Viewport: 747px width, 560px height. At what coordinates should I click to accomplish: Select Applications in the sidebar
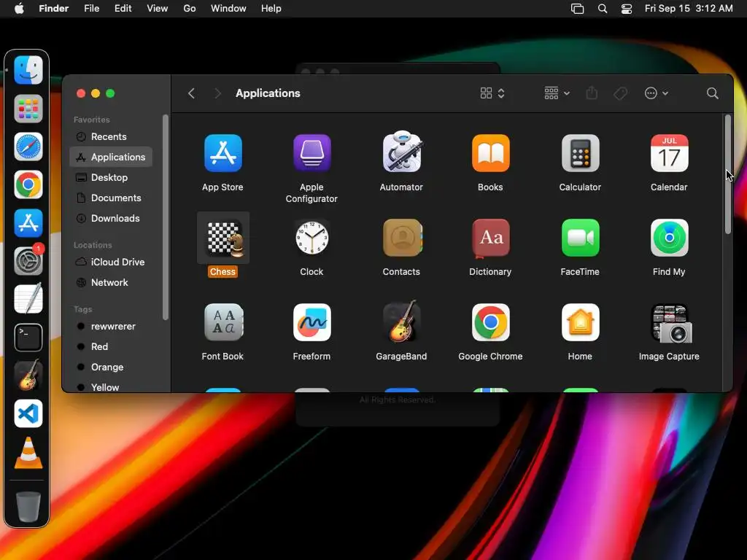point(111,157)
